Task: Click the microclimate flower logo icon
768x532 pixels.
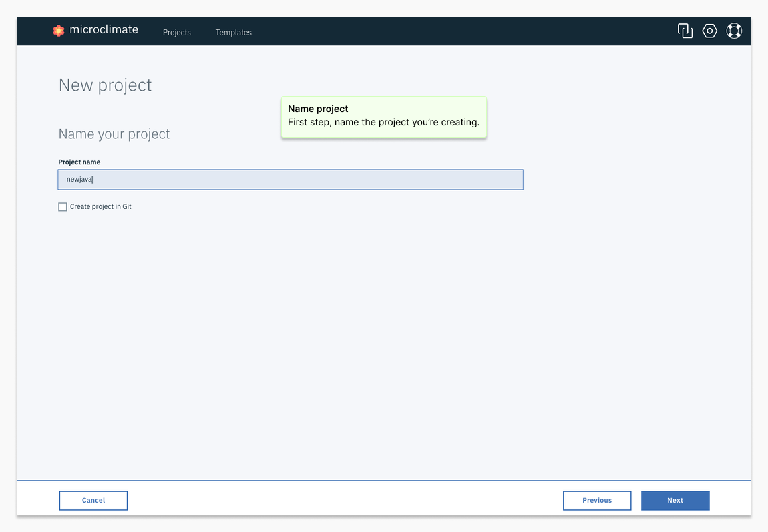Action: (59, 30)
